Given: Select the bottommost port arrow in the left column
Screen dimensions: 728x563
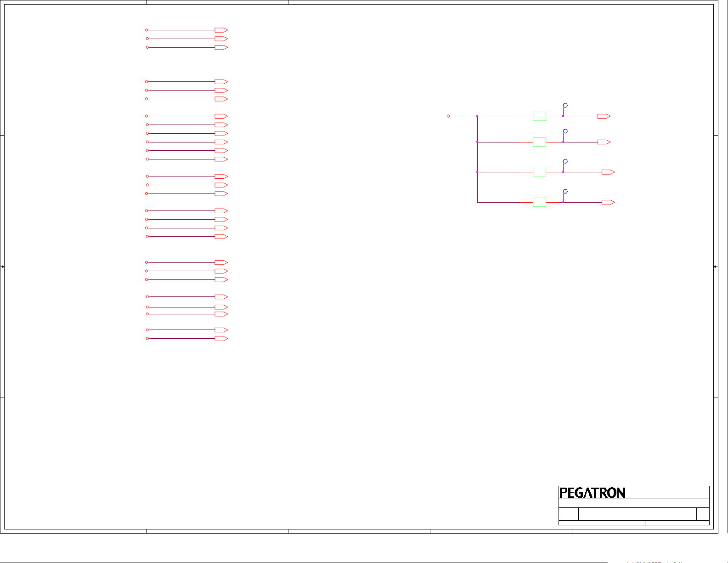Looking at the screenshot, I should [221, 339].
